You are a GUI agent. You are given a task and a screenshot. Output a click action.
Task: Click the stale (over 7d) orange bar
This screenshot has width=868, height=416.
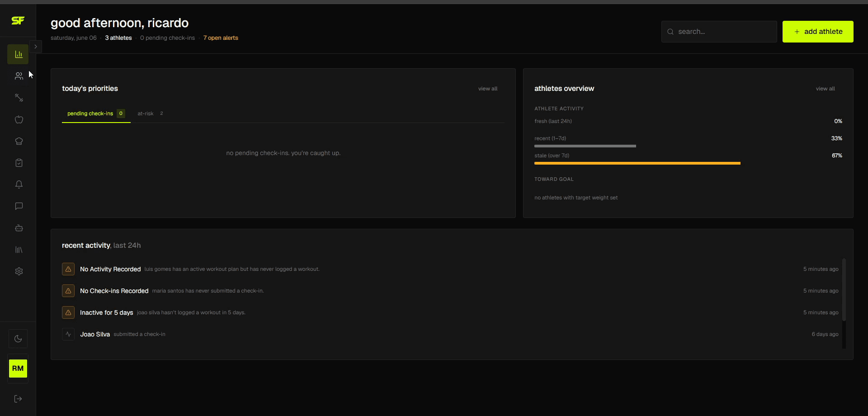[x=637, y=163]
